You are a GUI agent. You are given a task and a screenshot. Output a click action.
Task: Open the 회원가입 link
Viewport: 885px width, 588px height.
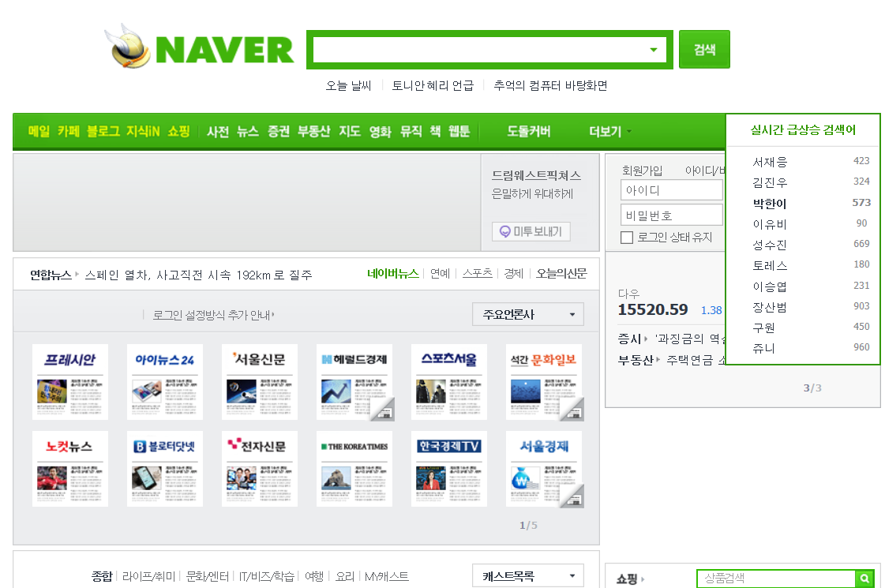point(642,170)
